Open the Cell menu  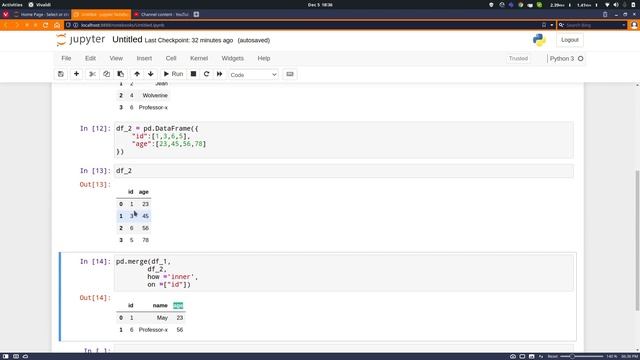[x=171, y=58]
